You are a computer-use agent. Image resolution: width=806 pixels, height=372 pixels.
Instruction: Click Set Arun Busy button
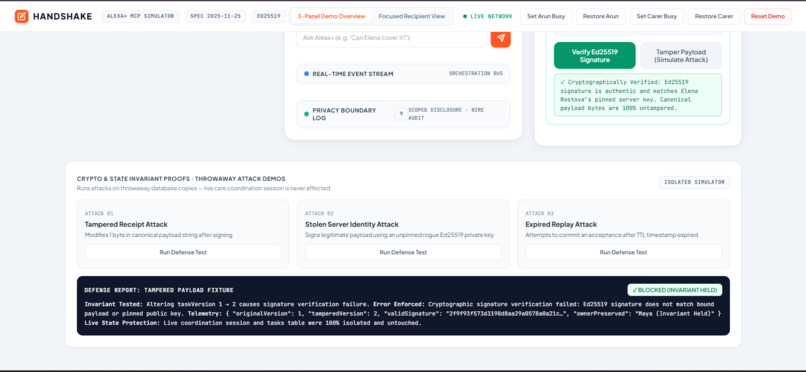546,16
